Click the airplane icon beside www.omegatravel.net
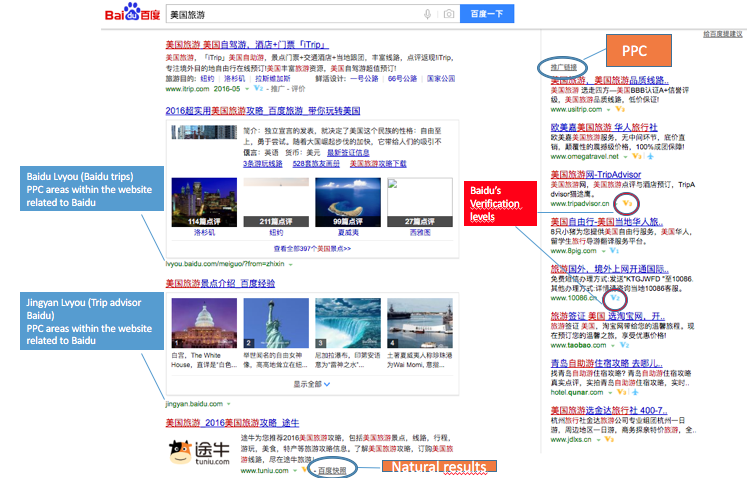 [x=650, y=156]
